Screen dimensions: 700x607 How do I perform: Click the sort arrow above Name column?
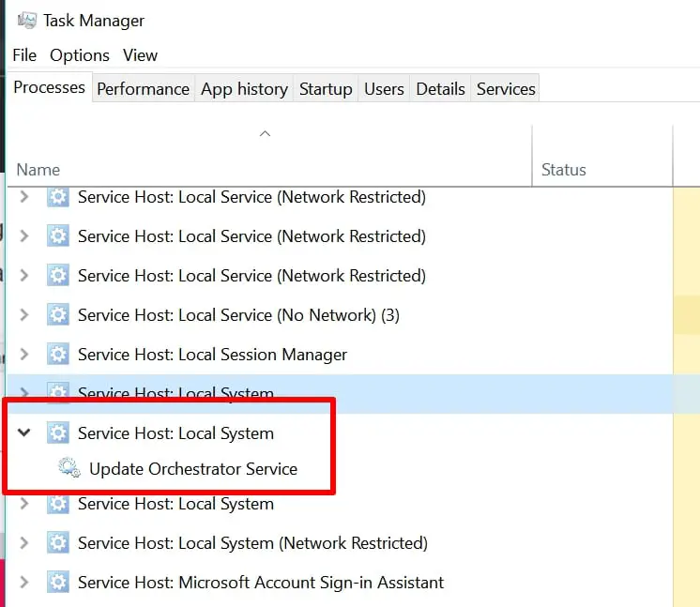coord(266,133)
